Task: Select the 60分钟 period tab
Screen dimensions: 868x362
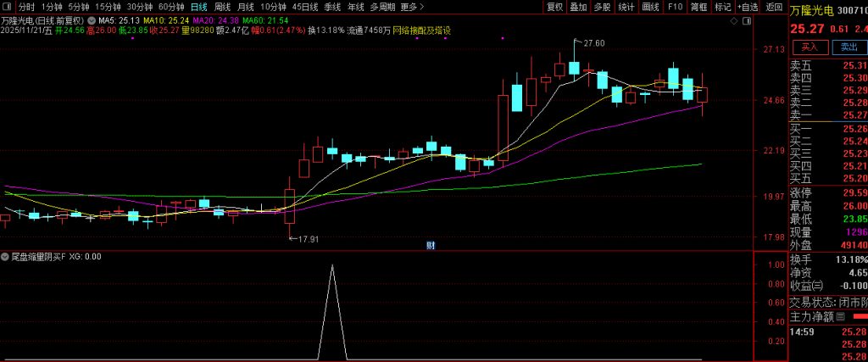Action: [x=171, y=7]
